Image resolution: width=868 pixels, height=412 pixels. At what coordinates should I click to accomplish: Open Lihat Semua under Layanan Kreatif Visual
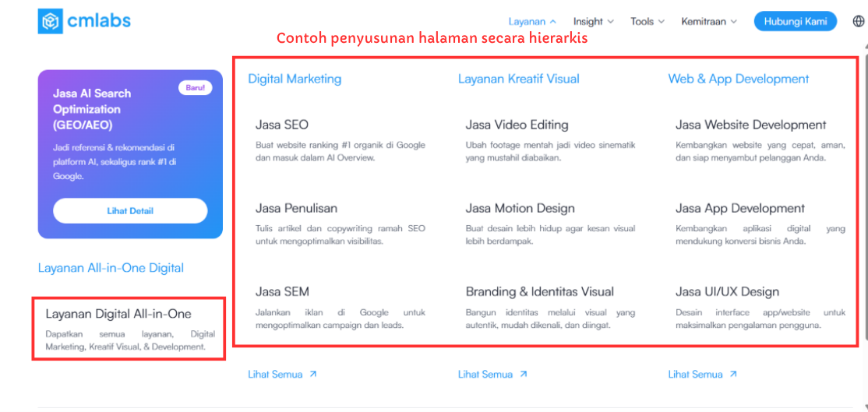(485, 375)
